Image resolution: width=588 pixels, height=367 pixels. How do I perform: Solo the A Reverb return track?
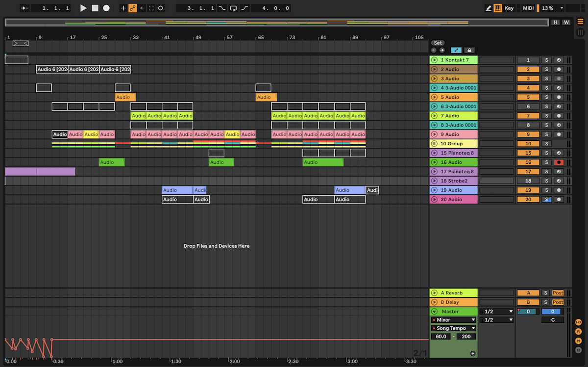(545, 293)
